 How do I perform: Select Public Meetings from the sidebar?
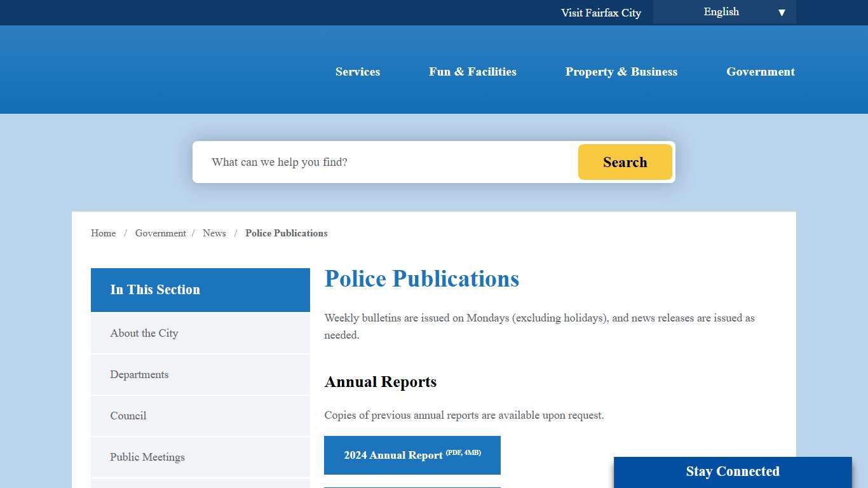[147, 457]
